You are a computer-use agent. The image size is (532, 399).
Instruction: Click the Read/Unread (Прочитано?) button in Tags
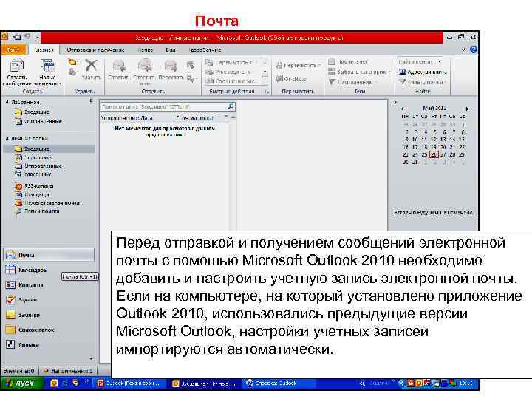(x=348, y=62)
